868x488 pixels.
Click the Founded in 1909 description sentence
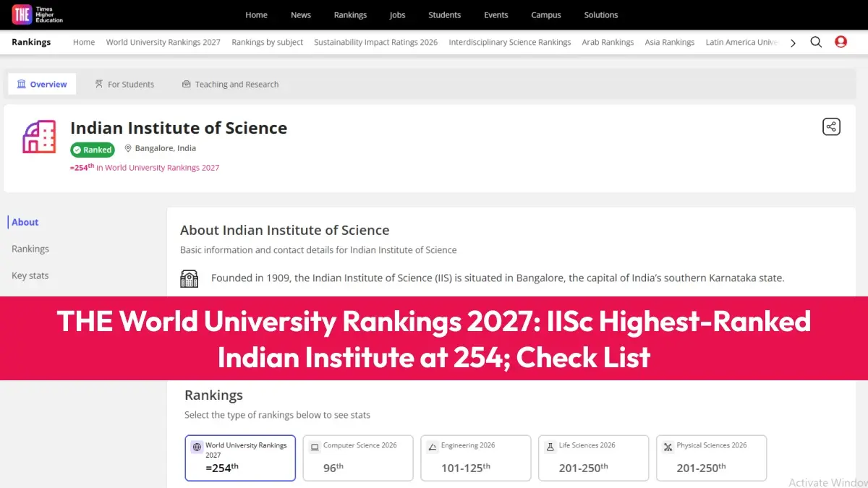tap(498, 278)
